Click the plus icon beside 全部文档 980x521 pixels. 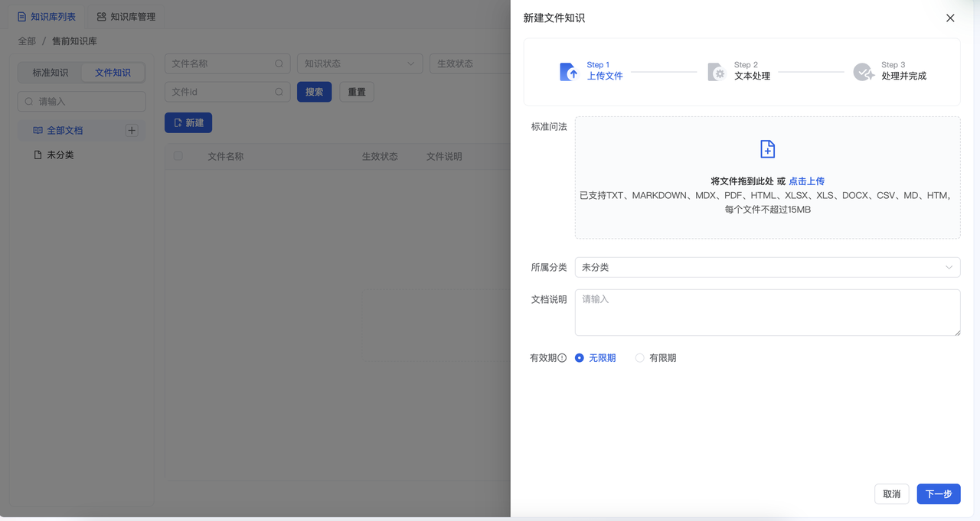[132, 131]
